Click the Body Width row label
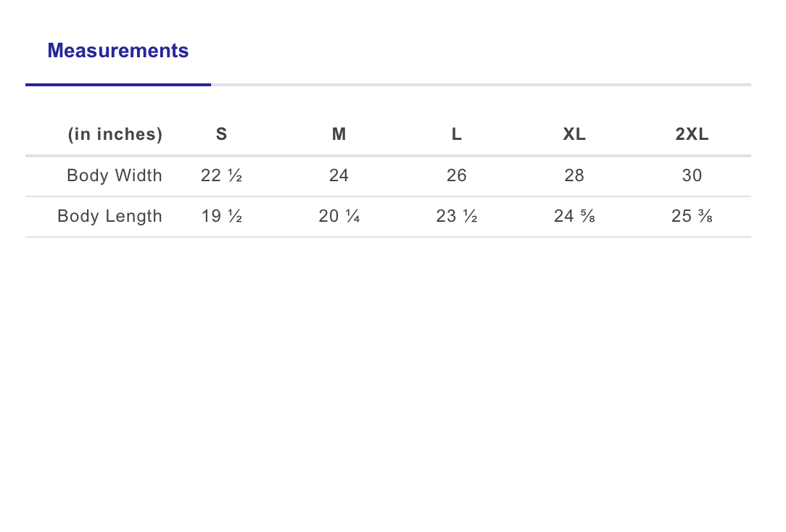786x532 pixels. coord(115,175)
